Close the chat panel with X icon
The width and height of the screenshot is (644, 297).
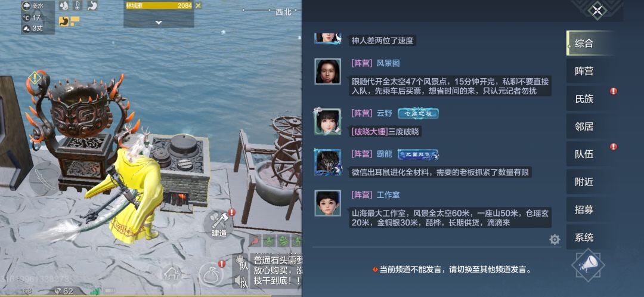(x=597, y=10)
